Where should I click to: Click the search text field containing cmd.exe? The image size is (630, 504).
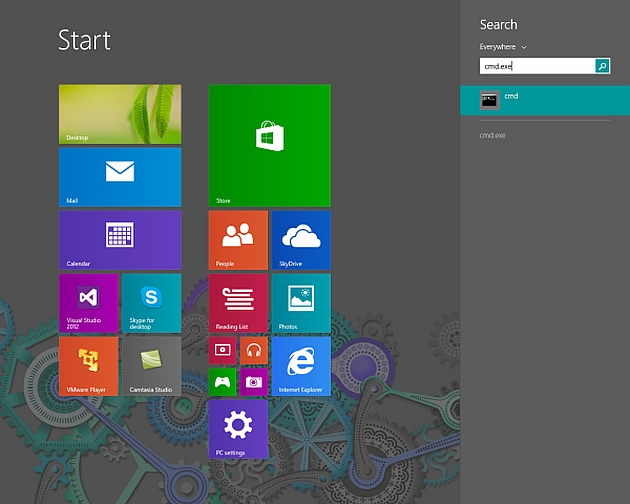click(x=537, y=66)
